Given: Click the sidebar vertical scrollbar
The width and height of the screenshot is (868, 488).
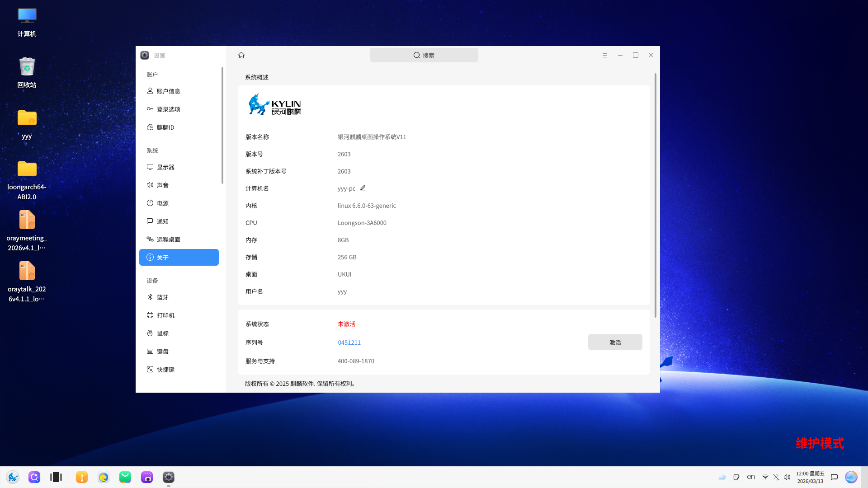Looking at the screenshot, I should pos(222,126).
